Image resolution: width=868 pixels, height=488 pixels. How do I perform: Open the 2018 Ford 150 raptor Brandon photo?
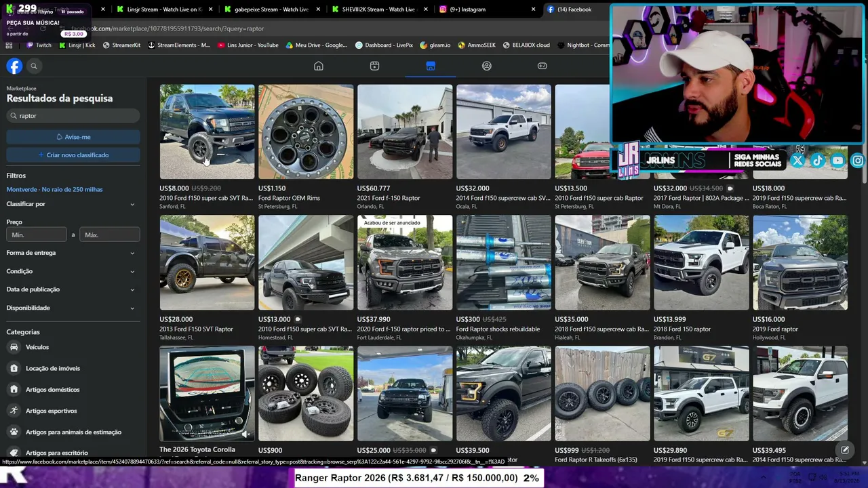pyautogui.click(x=701, y=262)
